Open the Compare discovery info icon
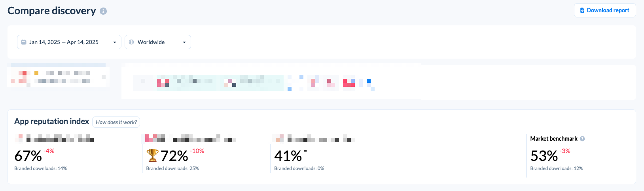Image resolution: width=644 pixels, height=191 pixels. point(103,11)
